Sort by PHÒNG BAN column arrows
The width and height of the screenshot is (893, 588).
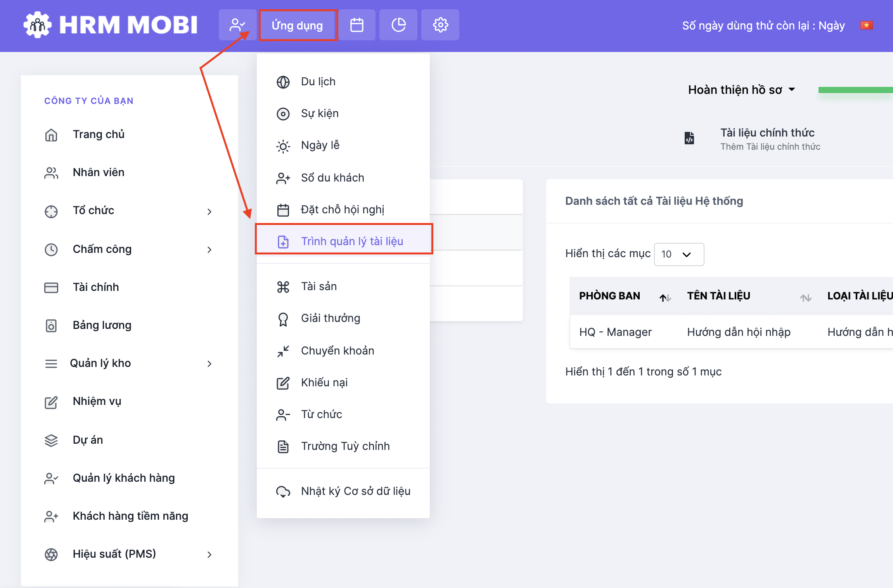point(665,297)
